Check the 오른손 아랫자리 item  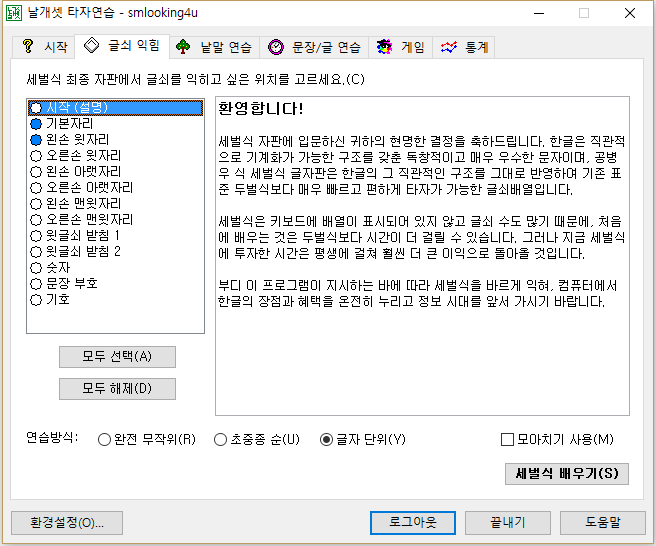coord(36,188)
